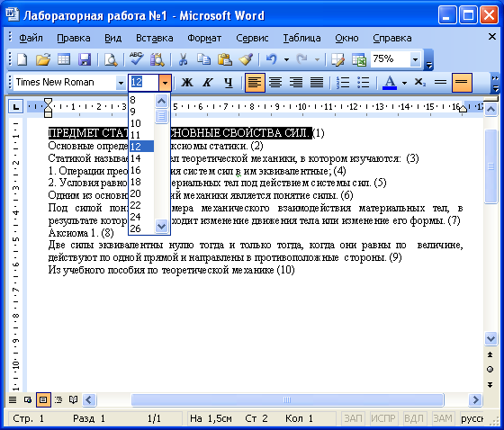Image resolution: width=504 pixels, height=430 pixels.
Task: Toggle italic formatting with the К button
Action: (208, 83)
